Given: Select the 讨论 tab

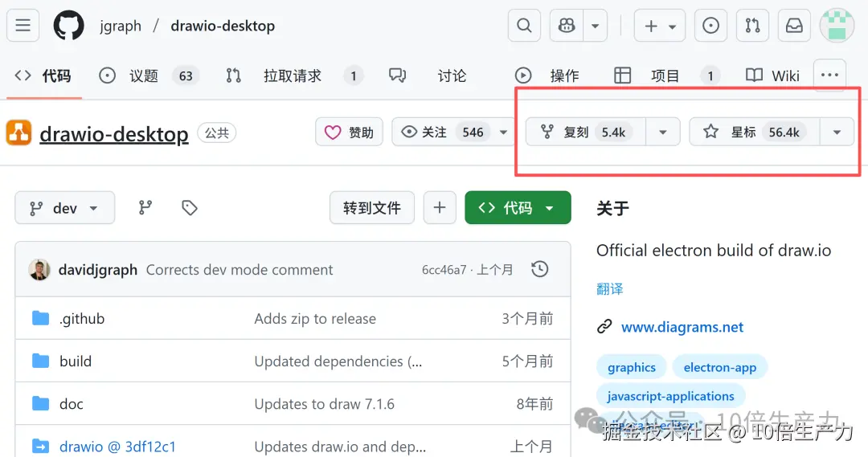Looking at the screenshot, I should [428, 75].
